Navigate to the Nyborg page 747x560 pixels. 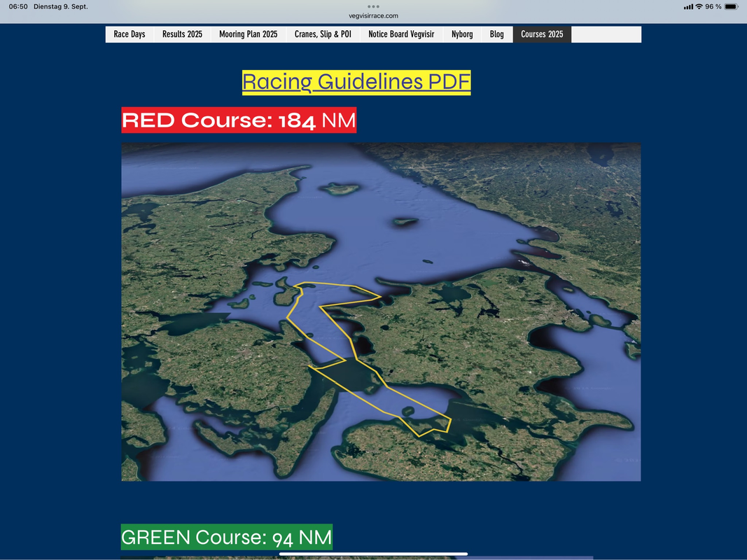[x=462, y=34]
